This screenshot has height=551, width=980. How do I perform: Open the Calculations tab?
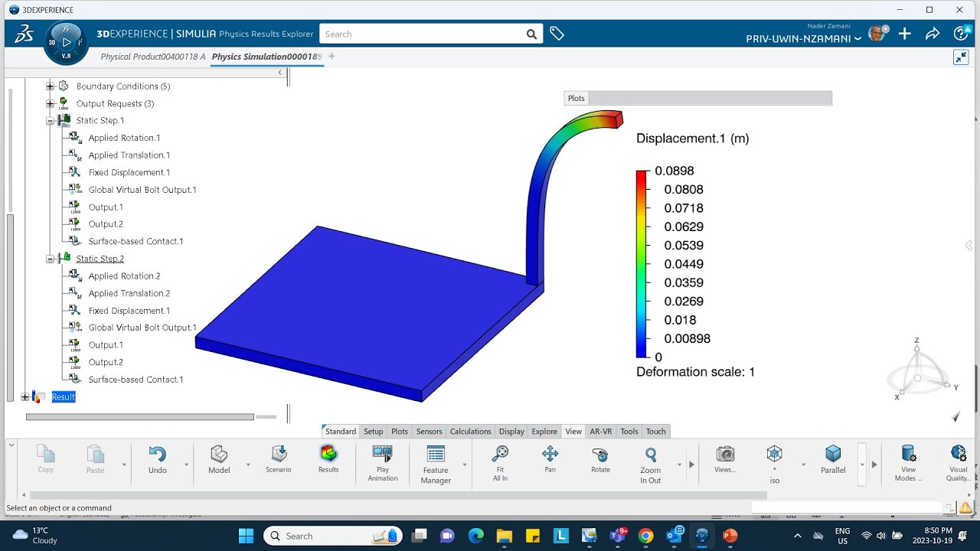[470, 432]
